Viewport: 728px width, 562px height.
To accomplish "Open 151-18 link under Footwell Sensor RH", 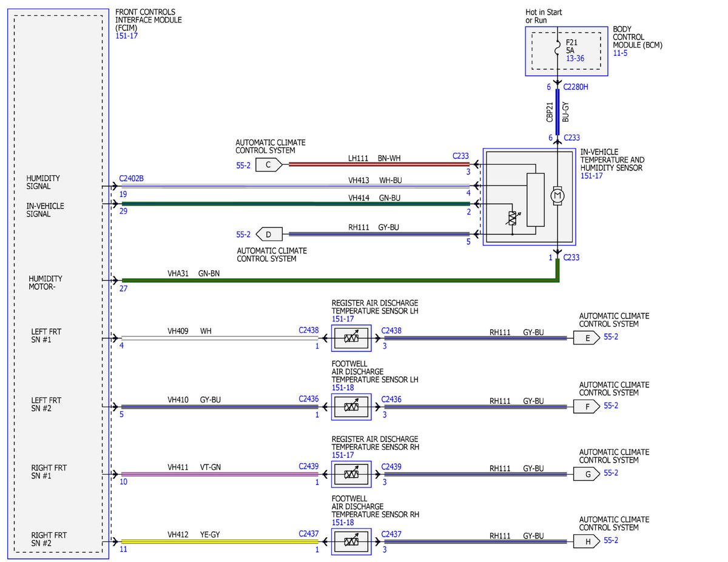I will click(x=342, y=523).
